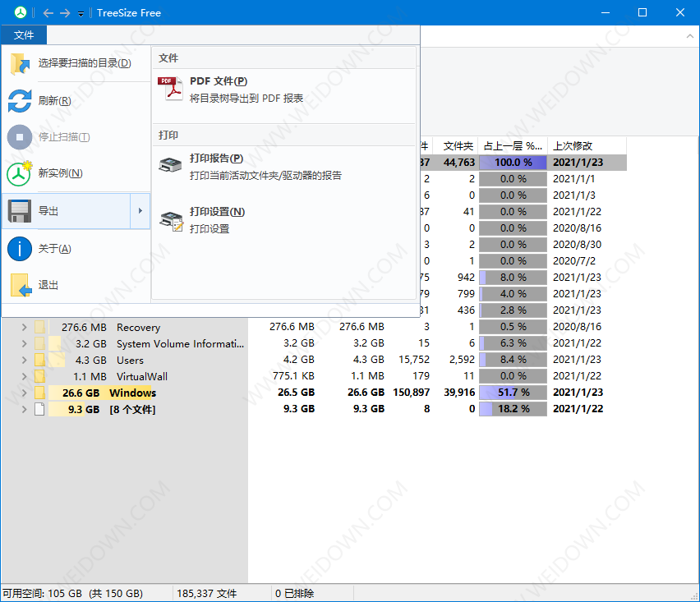
Task: Expand the Users folder node
Action: tap(24, 360)
